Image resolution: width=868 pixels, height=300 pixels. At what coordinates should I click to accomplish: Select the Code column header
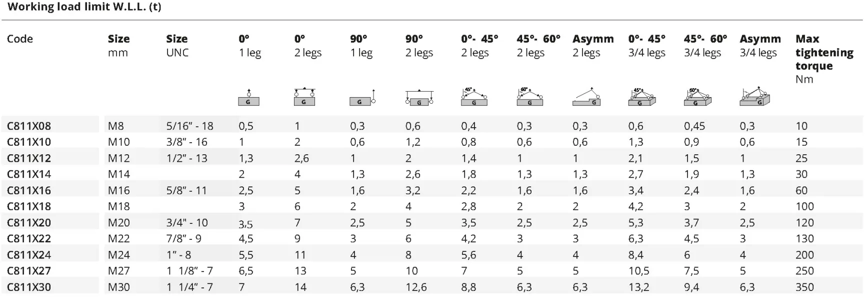click(20, 39)
